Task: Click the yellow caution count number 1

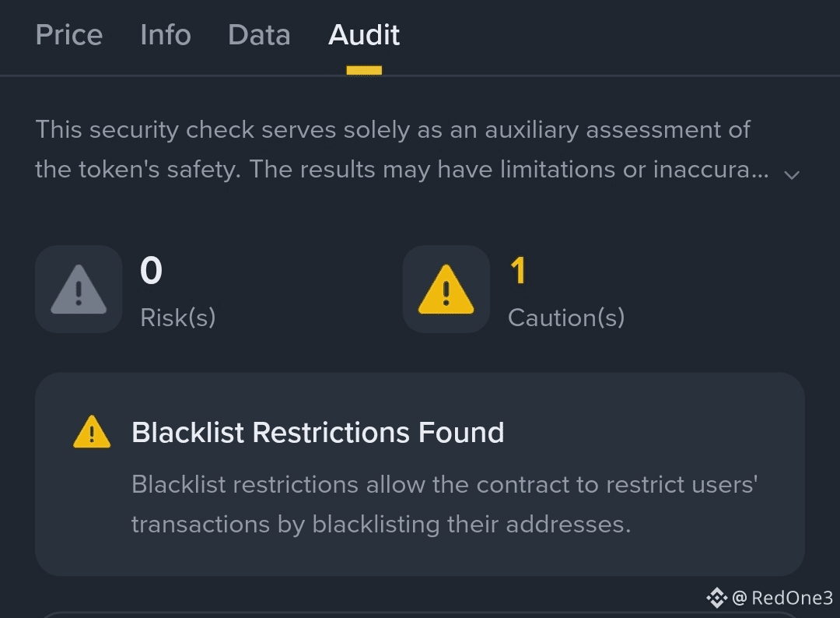Action: [x=518, y=271]
